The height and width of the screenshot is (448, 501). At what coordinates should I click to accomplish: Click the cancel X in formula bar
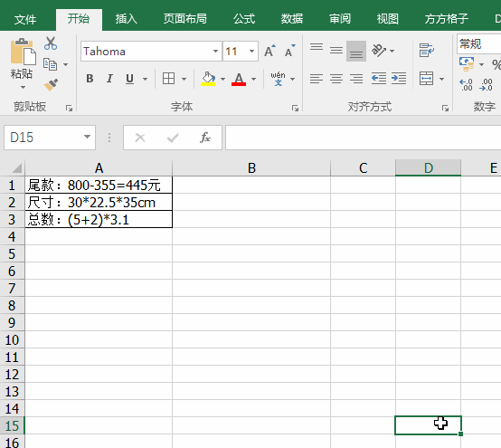(x=140, y=138)
